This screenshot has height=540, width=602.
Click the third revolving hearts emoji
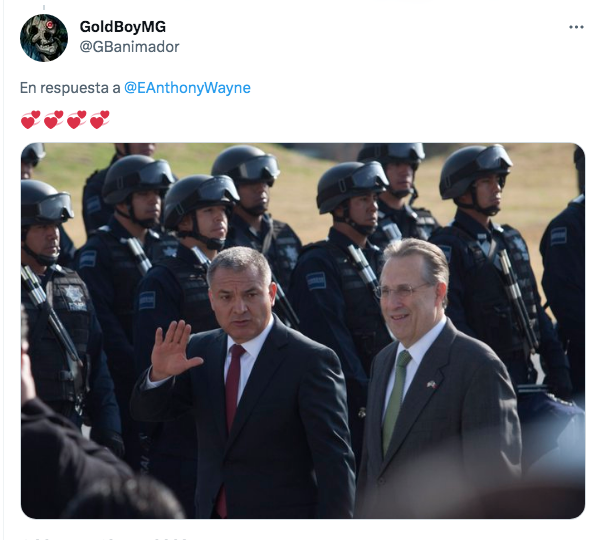77,120
